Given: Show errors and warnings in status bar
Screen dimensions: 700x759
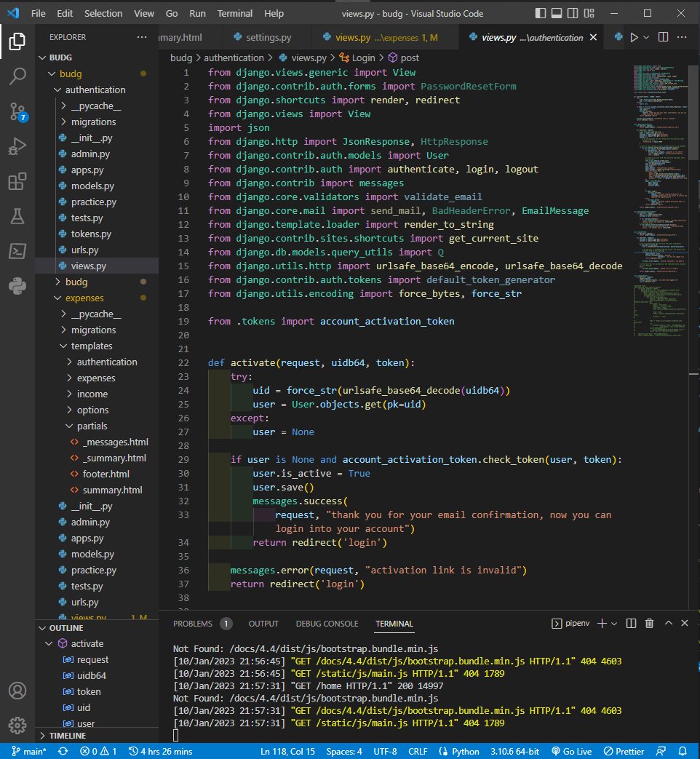Looking at the screenshot, I should 98,751.
